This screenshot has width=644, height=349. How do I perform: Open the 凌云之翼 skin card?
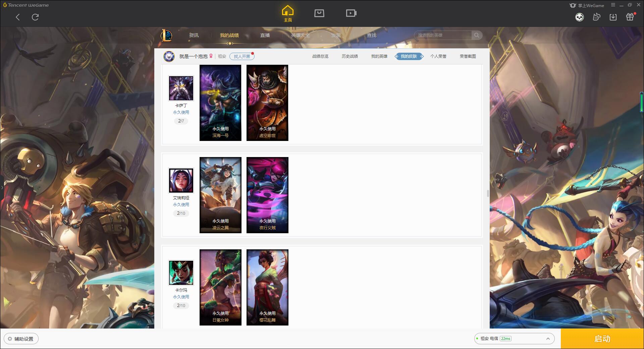click(x=220, y=195)
